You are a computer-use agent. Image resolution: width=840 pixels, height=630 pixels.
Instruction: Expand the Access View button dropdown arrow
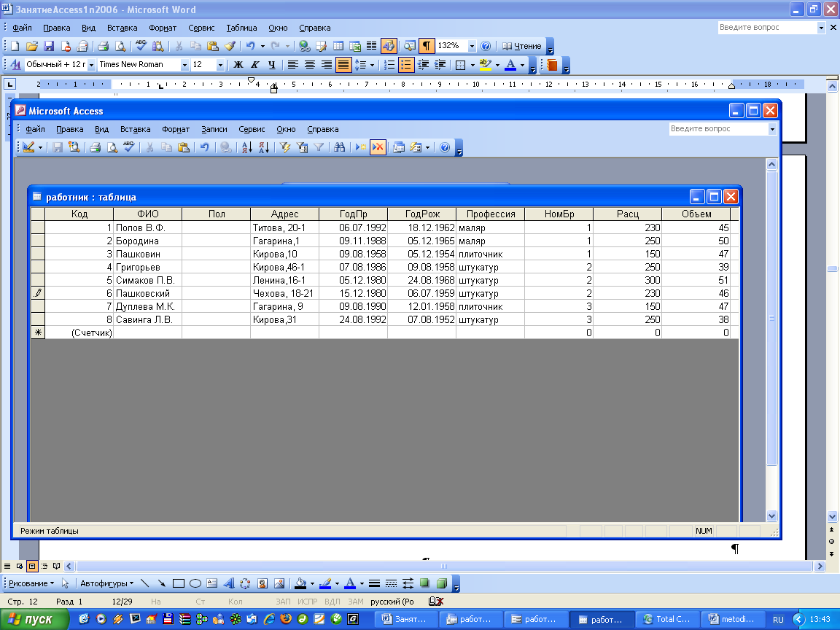coord(40,147)
